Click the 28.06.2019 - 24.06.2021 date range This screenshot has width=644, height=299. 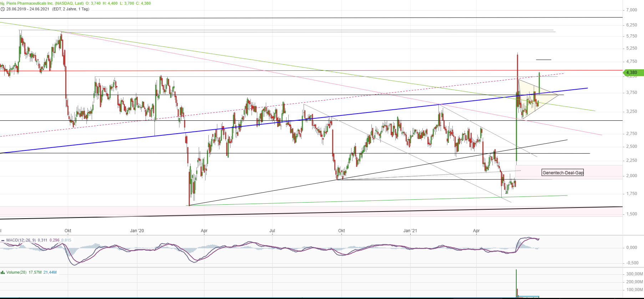(27, 9)
